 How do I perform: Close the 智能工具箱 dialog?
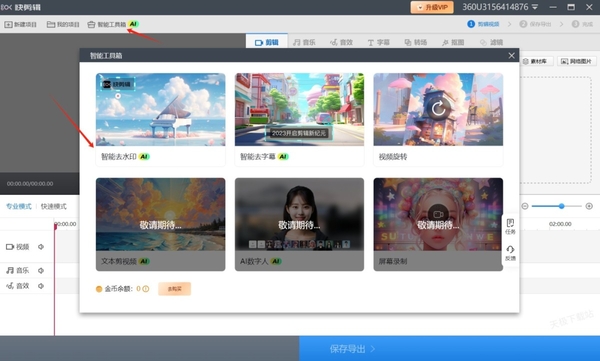coord(512,56)
